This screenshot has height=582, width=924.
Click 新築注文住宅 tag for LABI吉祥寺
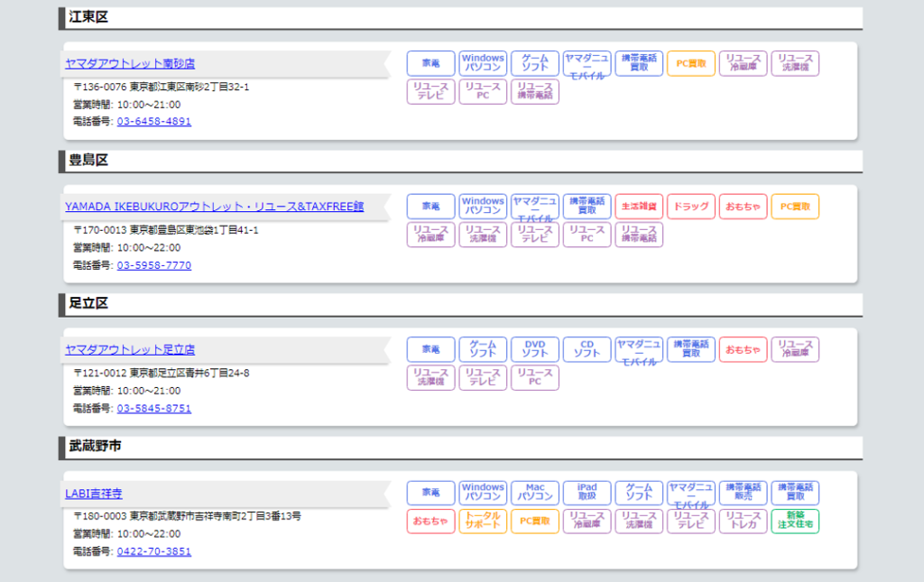(795, 522)
